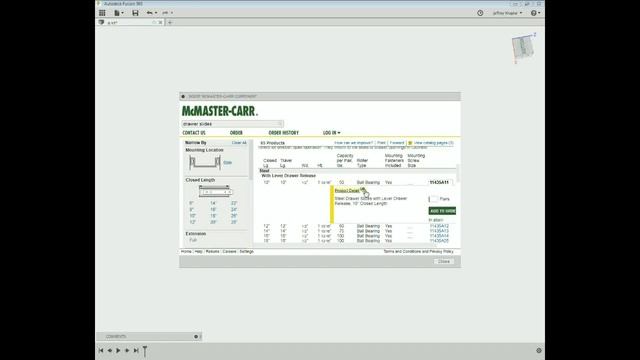This screenshot has width=640, height=360.
Task: Click the Undo arrow icon
Action: pyautogui.click(x=151, y=13)
